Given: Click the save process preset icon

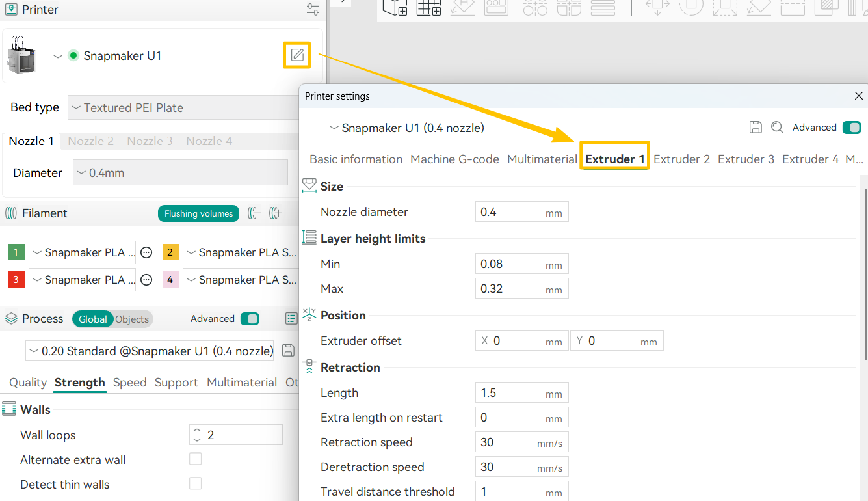Looking at the screenshot, I should (x=288, y=351).
